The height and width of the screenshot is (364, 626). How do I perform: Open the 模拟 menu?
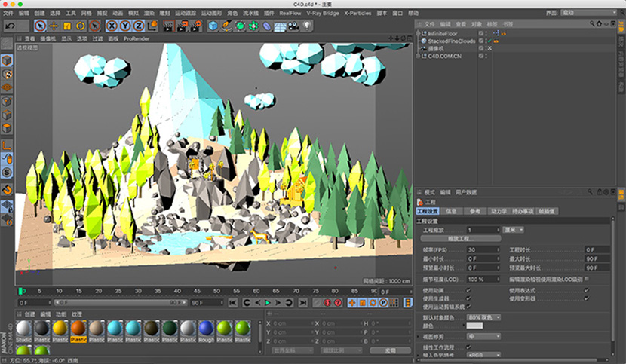pos(133,13)
